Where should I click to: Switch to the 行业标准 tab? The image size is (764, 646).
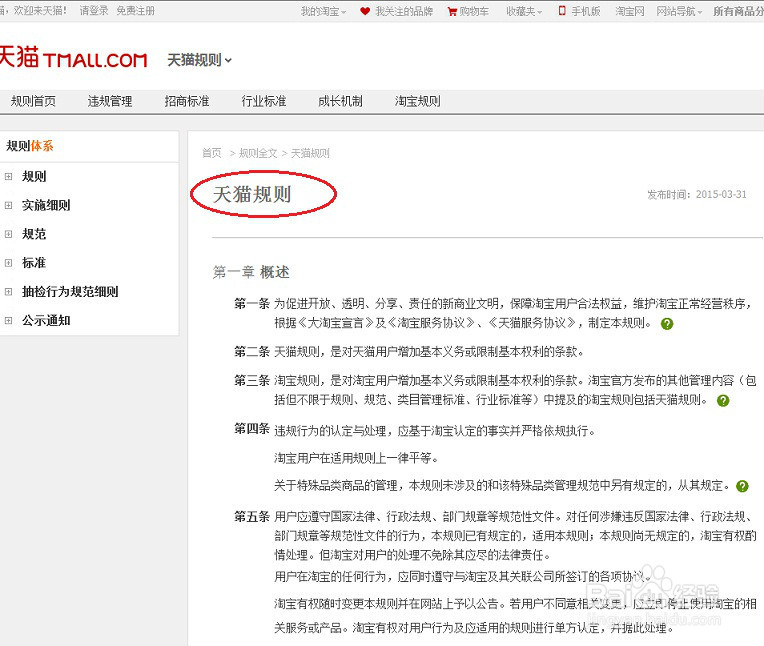click(264, 101)
